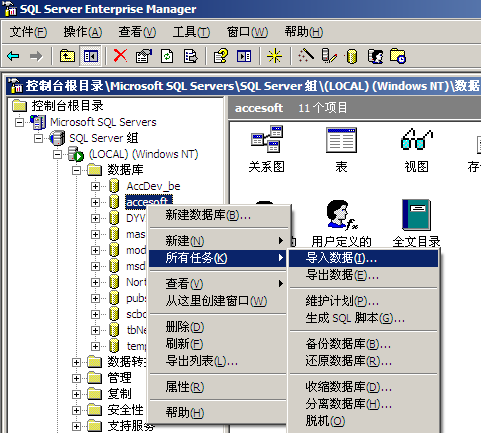Click the back arrow toolbar icon

(13, 56)
